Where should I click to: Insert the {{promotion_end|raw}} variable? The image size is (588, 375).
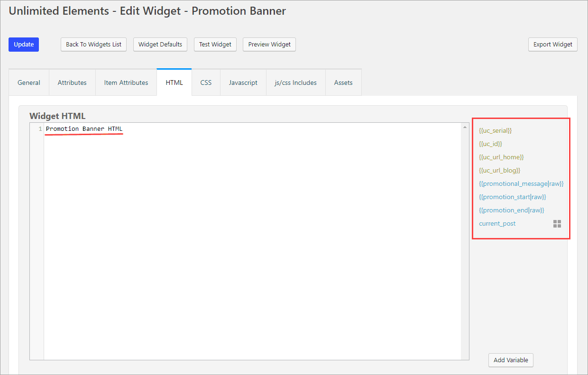512,210
